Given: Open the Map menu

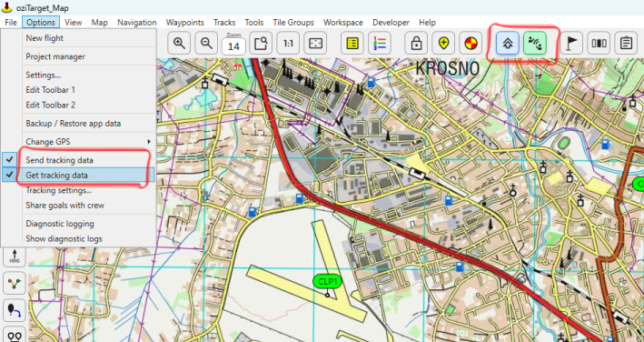Looking at the screenshot, I should (x=99, y=22).
